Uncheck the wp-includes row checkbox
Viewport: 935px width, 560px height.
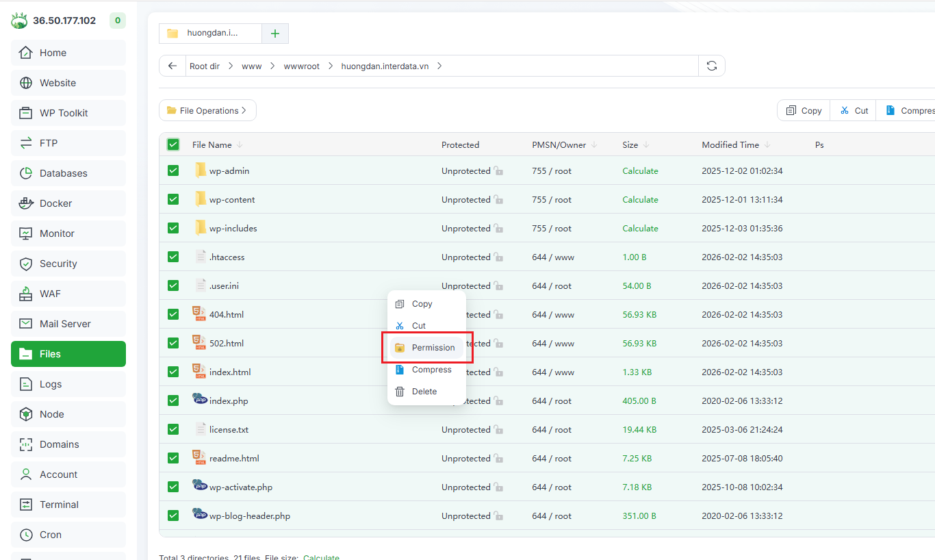173,228
